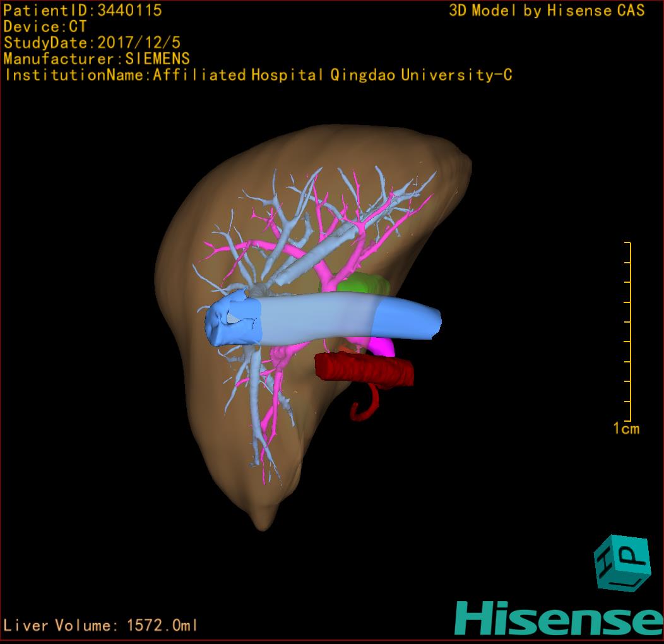This screenshot has height=644, width=664.
Task: Click the 'Manufacturer:SIEMENS' text
Action: (97, 59)
